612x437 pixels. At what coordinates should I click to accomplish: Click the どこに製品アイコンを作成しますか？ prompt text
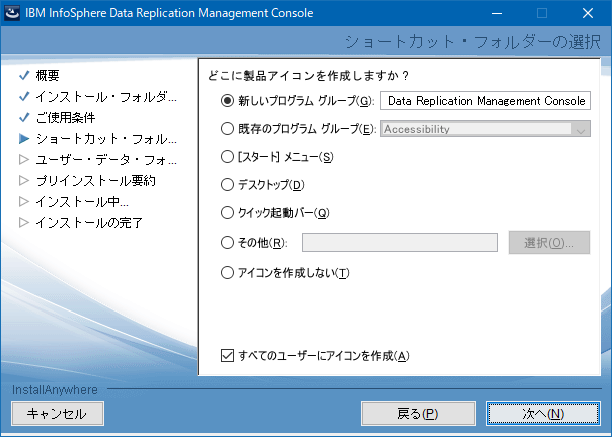pyautogui.click(x=308, y=76)
